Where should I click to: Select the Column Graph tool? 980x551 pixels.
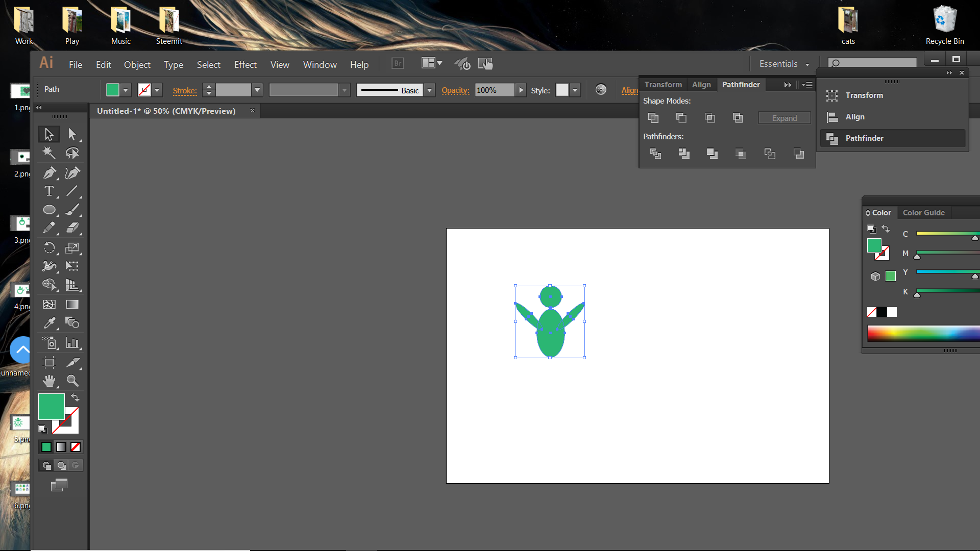coord(72,343)
